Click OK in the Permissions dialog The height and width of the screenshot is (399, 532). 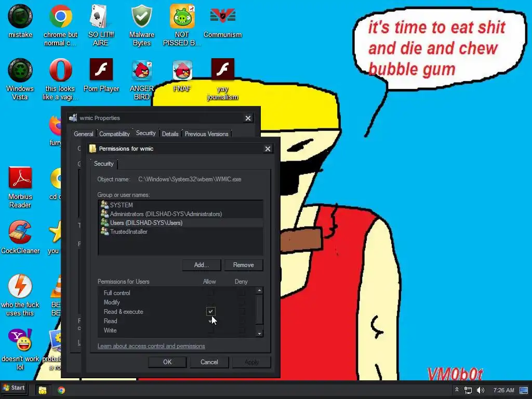click(x=167, y=362)
